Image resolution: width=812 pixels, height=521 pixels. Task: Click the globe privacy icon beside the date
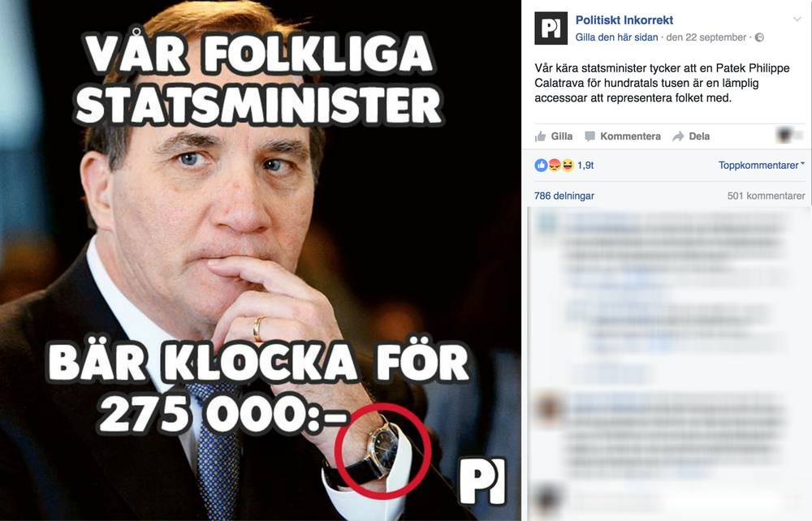(x=760, y=37)
